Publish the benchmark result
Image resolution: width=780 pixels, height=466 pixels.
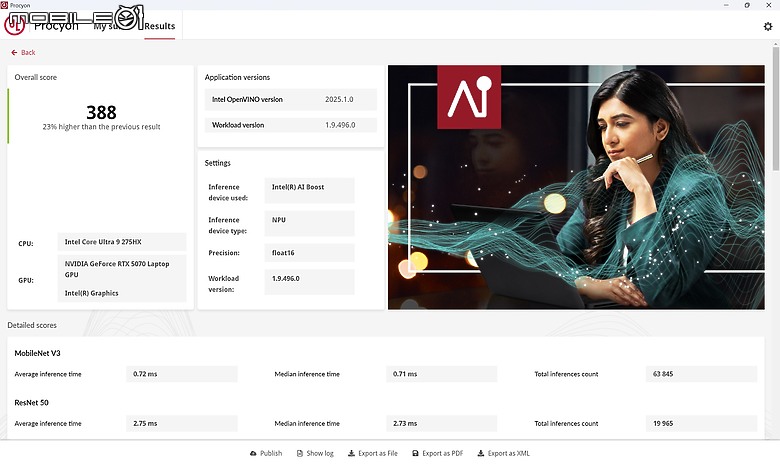point(266,453)
